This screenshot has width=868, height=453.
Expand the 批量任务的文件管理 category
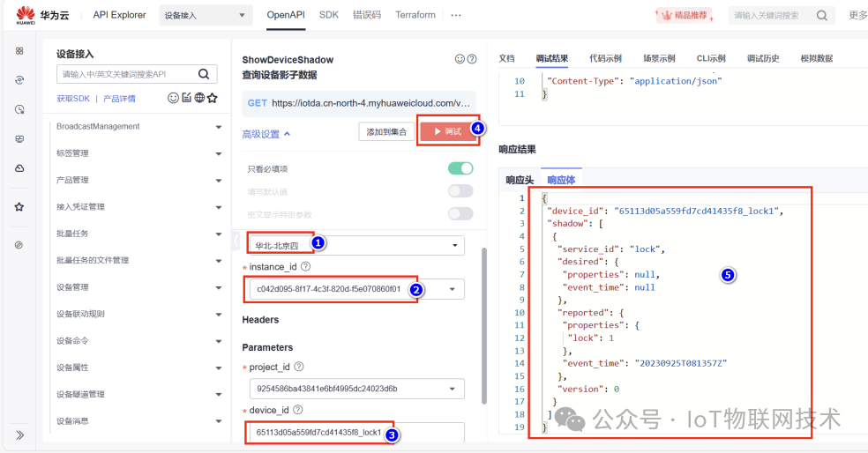click(x=138, y=261)
